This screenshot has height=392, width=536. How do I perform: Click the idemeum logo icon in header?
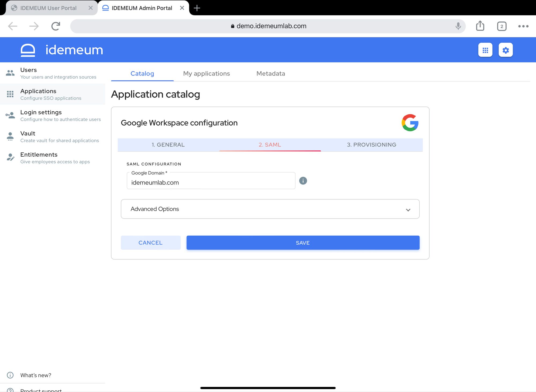(x=28, y=50)
